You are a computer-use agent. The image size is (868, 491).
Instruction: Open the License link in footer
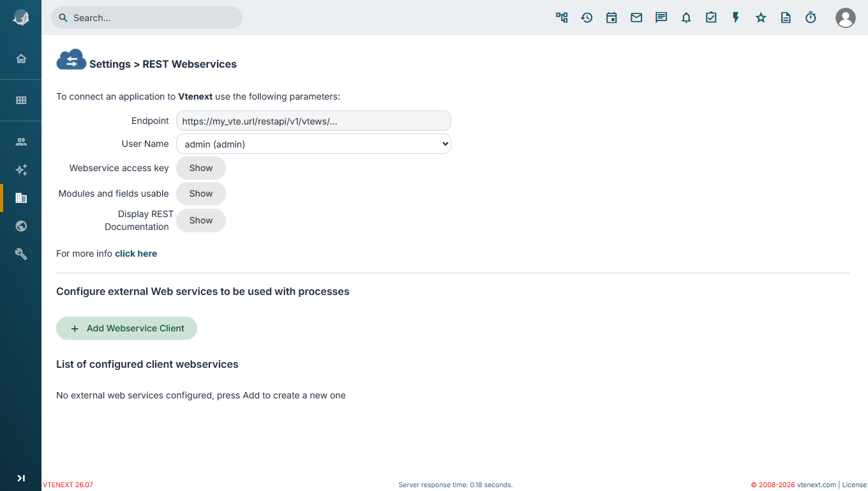tap(855, 485)
